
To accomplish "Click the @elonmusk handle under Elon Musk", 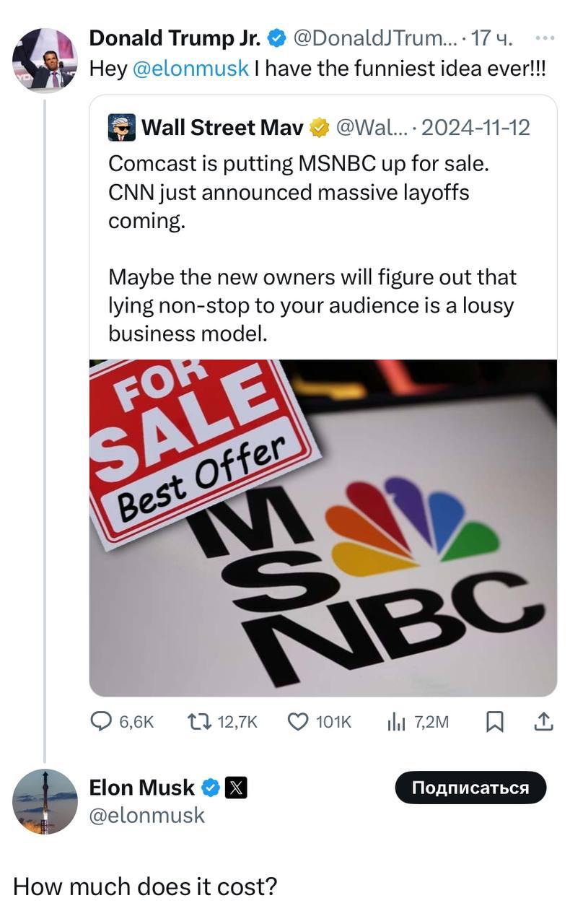I will (146, 815).
